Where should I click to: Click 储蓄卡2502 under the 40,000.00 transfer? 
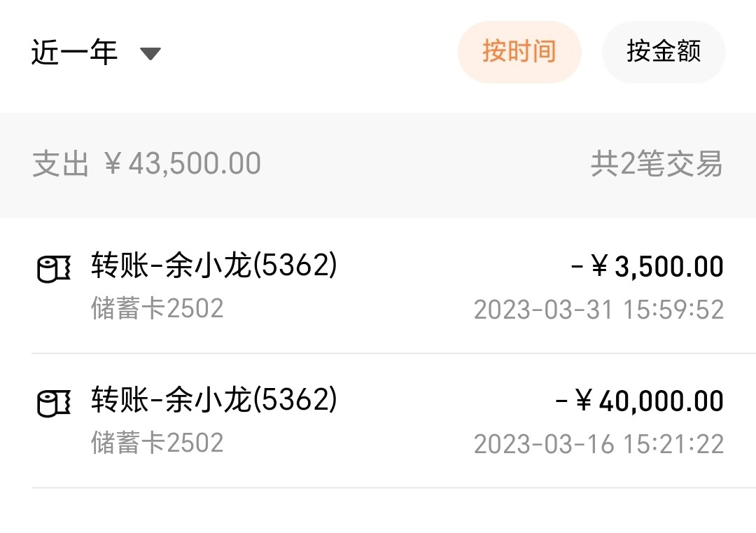157,443
